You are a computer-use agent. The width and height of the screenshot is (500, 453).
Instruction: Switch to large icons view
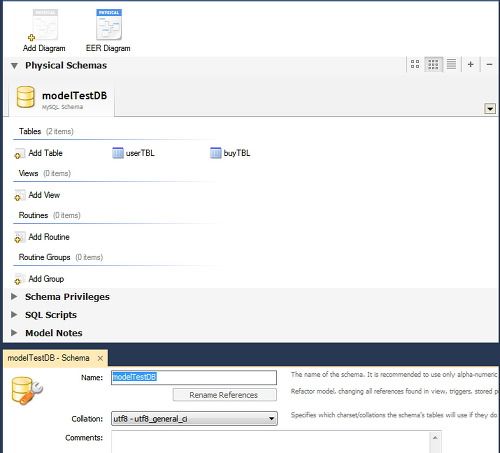[415, 64]
